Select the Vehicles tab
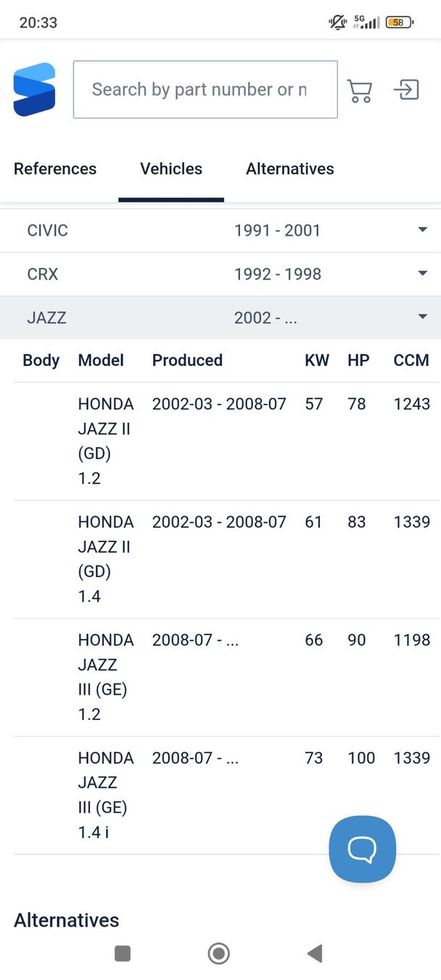441x980 pixels. point(171,169)
